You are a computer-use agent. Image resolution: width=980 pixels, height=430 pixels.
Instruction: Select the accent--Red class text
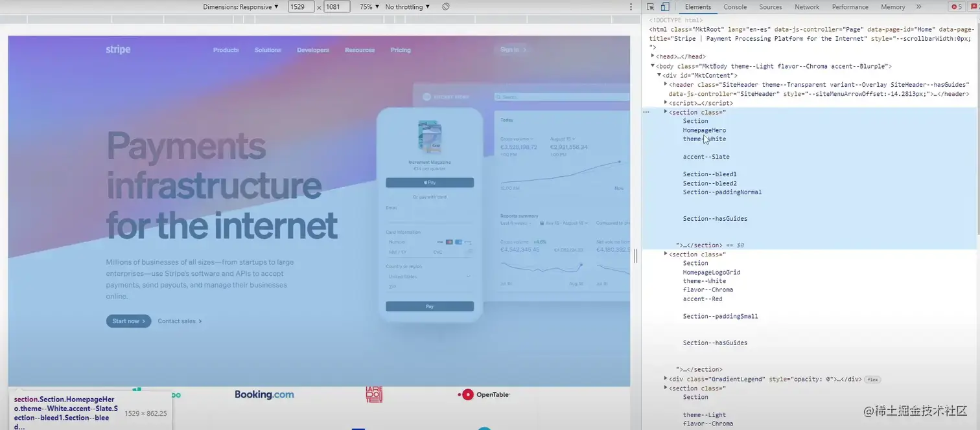703,299
